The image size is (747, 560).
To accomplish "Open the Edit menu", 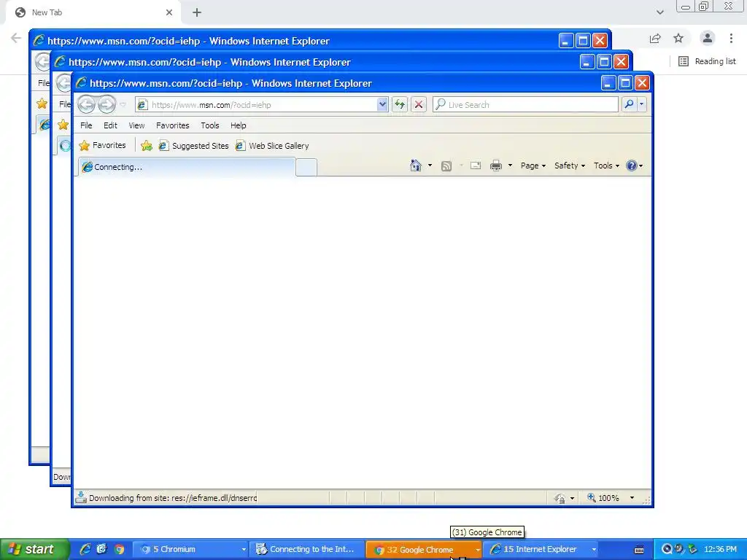I will coord(110,125).
